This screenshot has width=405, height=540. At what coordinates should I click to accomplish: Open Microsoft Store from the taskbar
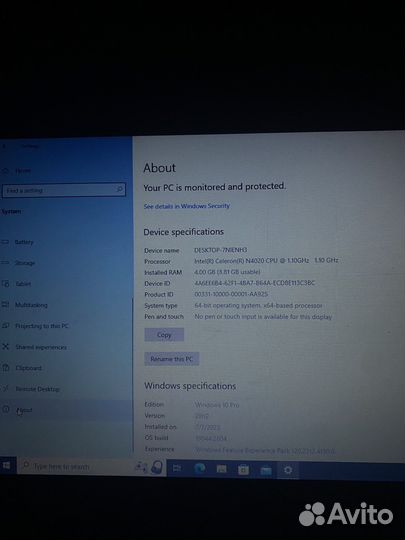[x=243, y=470]
